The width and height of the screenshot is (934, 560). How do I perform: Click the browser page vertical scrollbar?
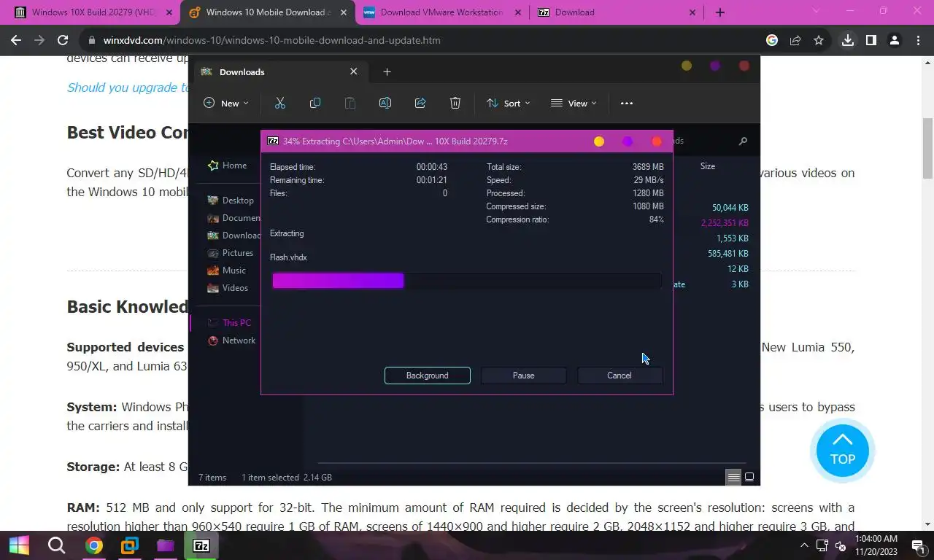928,148
